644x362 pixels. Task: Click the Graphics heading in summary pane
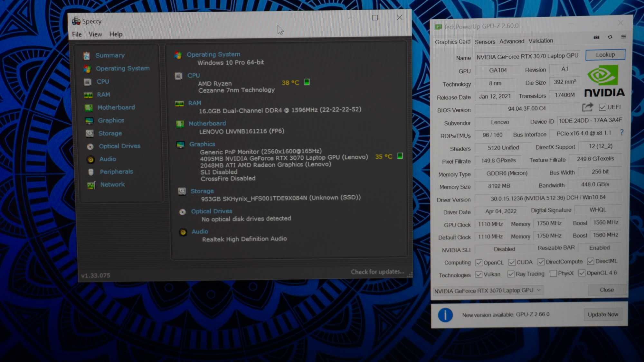pos(202,144)
